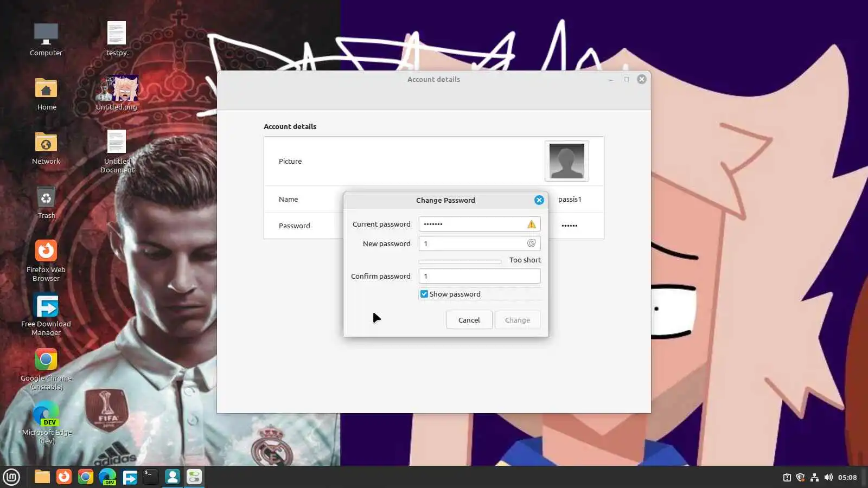This screenshot has height=488, width=868.
Task: Click the account picture avatar
Action: 567,161
